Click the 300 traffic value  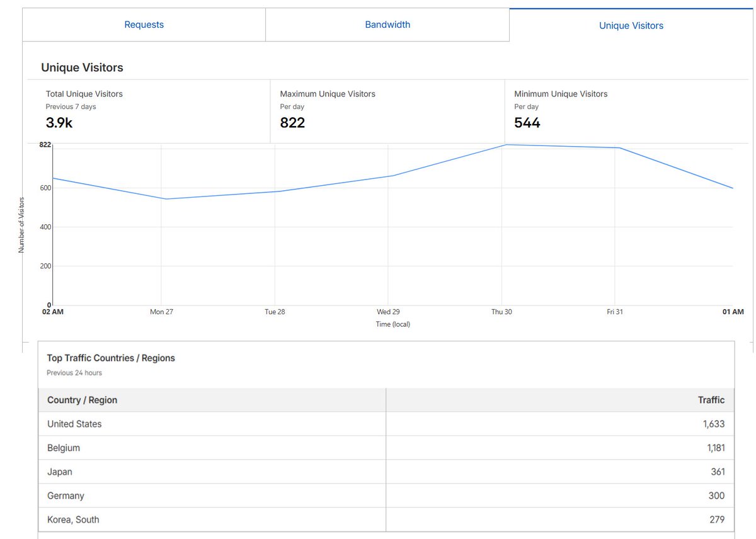tap(717, 496)
